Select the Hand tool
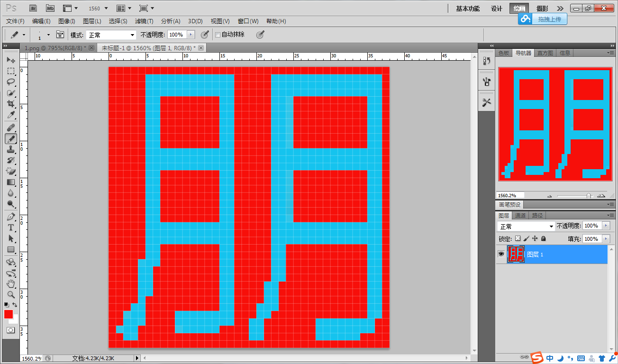The width and height of the screenshot is (618, 364). (x=11, y=284)
